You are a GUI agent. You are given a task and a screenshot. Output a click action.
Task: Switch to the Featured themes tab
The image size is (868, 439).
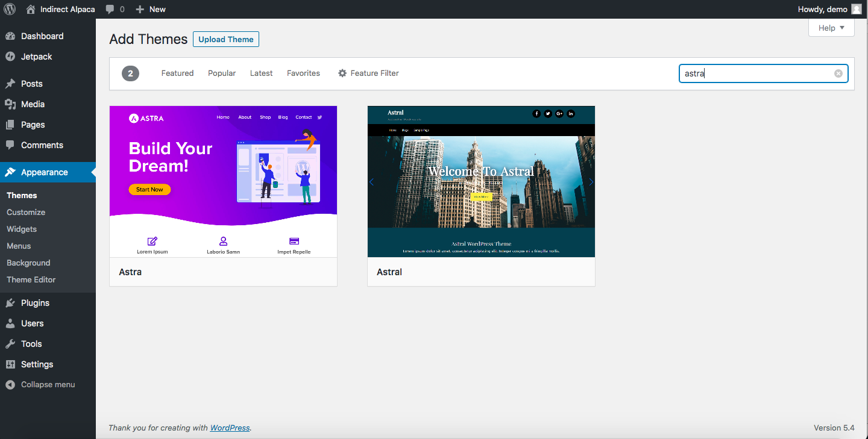tap(177, 73)
